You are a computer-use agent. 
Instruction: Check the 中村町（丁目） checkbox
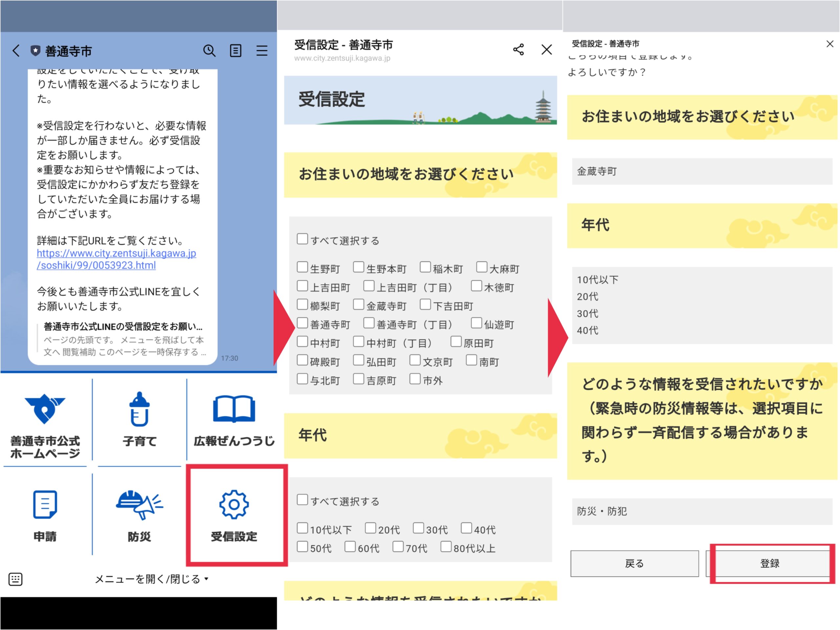(x=359, y=341)
